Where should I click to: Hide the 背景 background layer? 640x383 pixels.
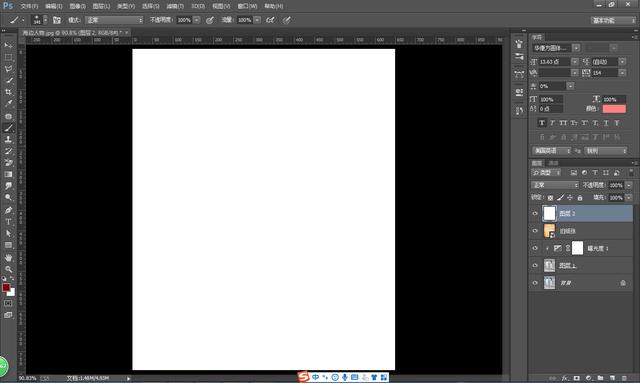[x=535, y=283]
